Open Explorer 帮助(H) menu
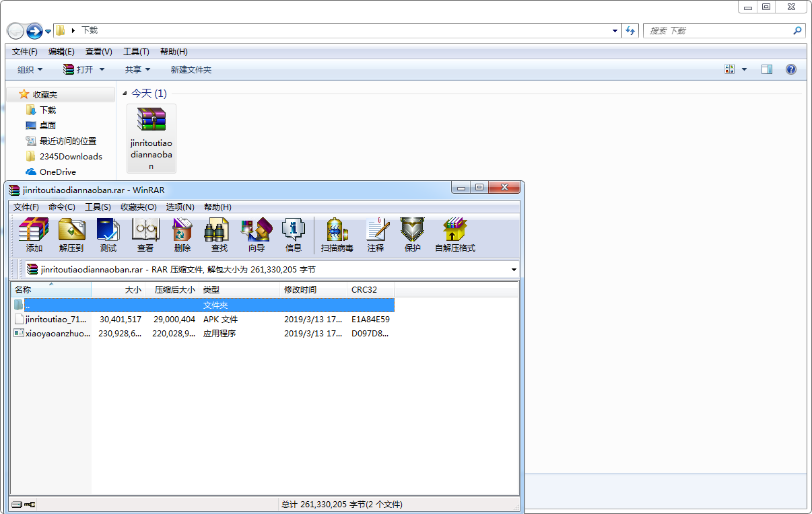Screen dimensions: 812x514 [174, 52]
